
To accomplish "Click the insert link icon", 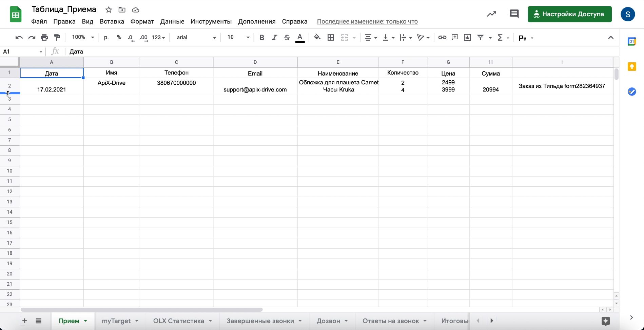I will 442,38.
